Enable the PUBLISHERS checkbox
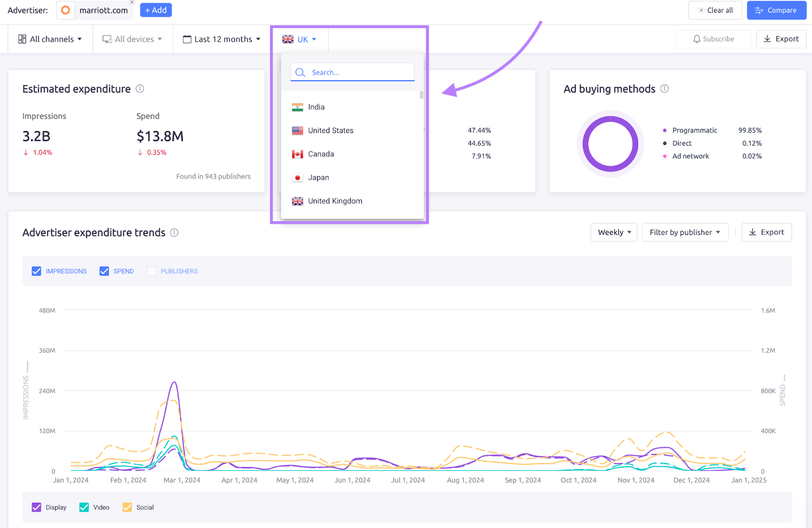 click(151, 271)
